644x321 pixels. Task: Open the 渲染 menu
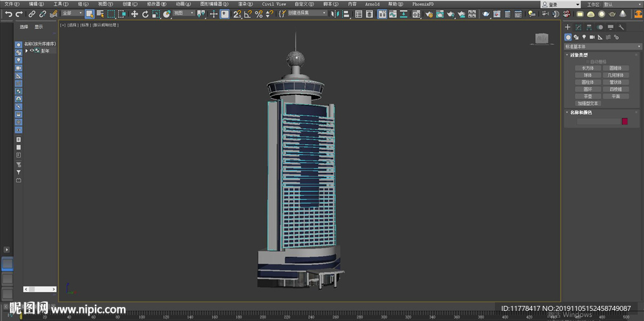pos(245,4)
